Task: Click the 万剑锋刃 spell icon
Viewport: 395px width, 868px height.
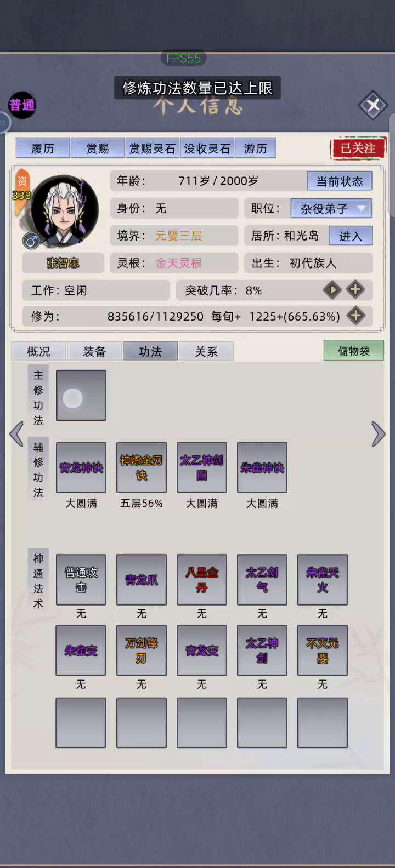Action: (142, 650)
